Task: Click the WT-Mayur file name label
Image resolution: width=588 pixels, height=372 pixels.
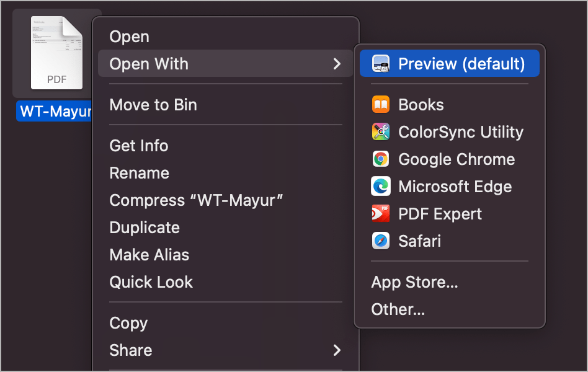Action: click(55, 111)
